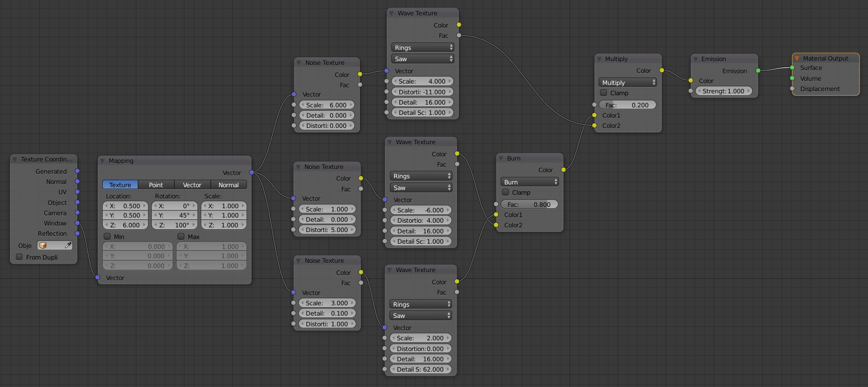Click the Rotation Y 45° field in Mapping
This screenshot has width=868, height=387.
[x=175, y=215]
